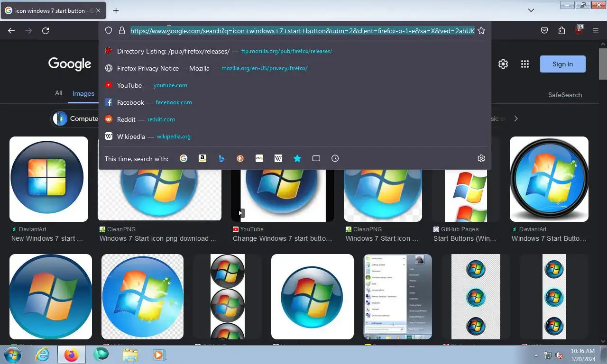Open DeviantArt 'Windows 7 Start Butto...' black-ring image
607x364 pixels.
549,179
